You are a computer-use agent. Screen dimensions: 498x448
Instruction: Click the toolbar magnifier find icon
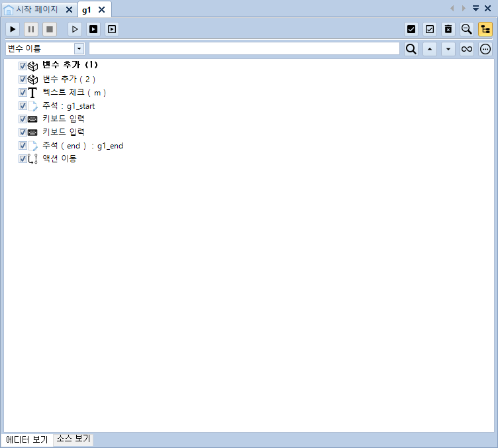click(x=467, y=29)
